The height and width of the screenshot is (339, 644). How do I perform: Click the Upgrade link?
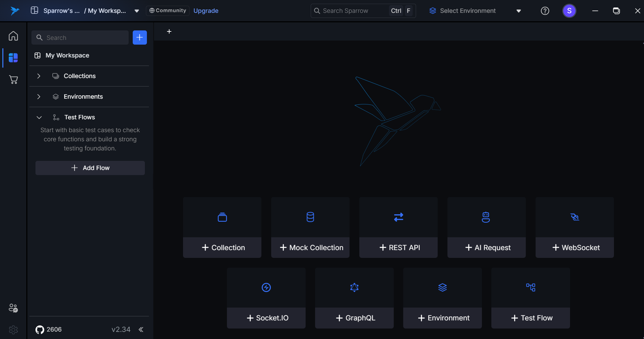pyautogui.click(x=206, y=11)
